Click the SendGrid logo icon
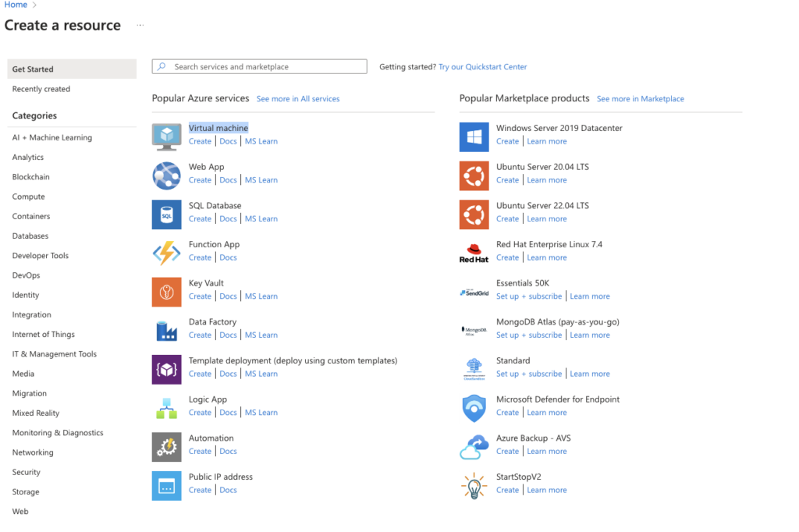The width and height of the screenshot is (799, 532). coord(474,293)
